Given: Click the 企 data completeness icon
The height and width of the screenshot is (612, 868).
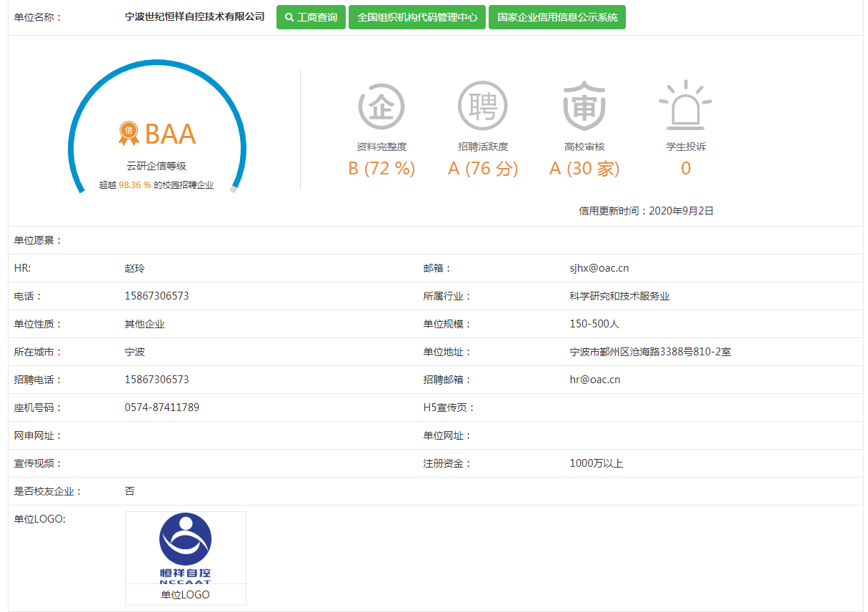Looking at the screenshot, I should click(381, 107).
